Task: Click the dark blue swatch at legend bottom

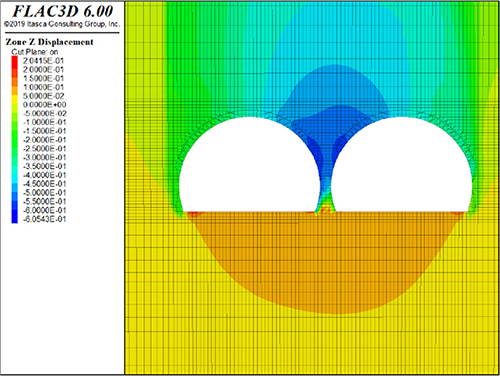Action: (15, 217)
